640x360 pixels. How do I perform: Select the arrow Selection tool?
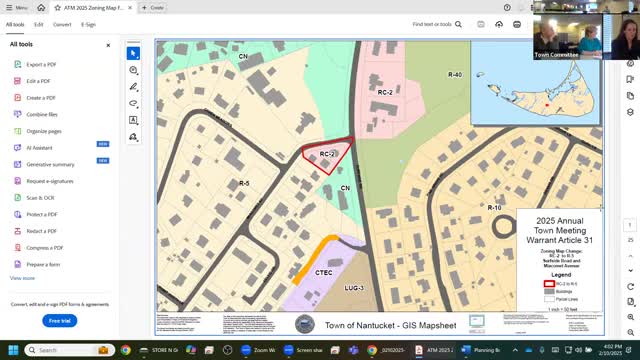pos(133,53)
